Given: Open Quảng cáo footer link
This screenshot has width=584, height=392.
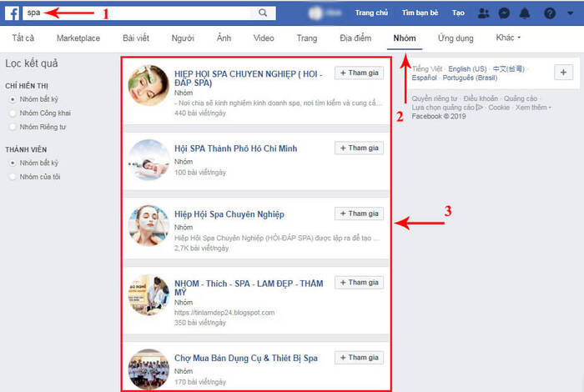Looking at the screenshot, I should 521,98.
